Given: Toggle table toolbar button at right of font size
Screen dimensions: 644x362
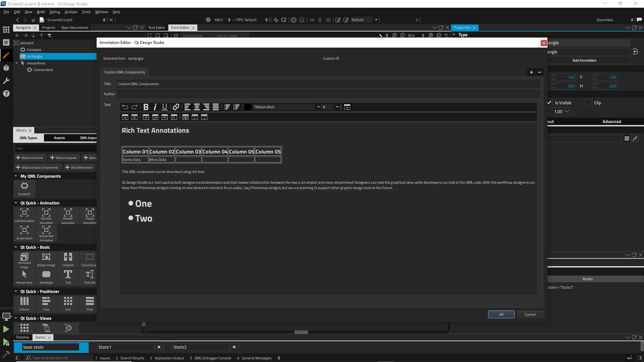Looking at the screenshot, I should click(347, 107).
